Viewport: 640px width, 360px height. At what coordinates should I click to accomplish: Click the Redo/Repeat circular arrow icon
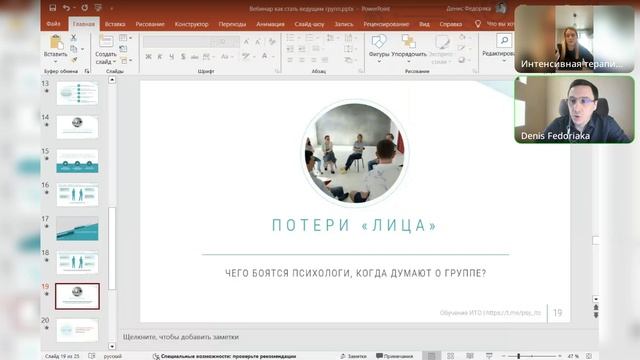(x=84, y=8)
